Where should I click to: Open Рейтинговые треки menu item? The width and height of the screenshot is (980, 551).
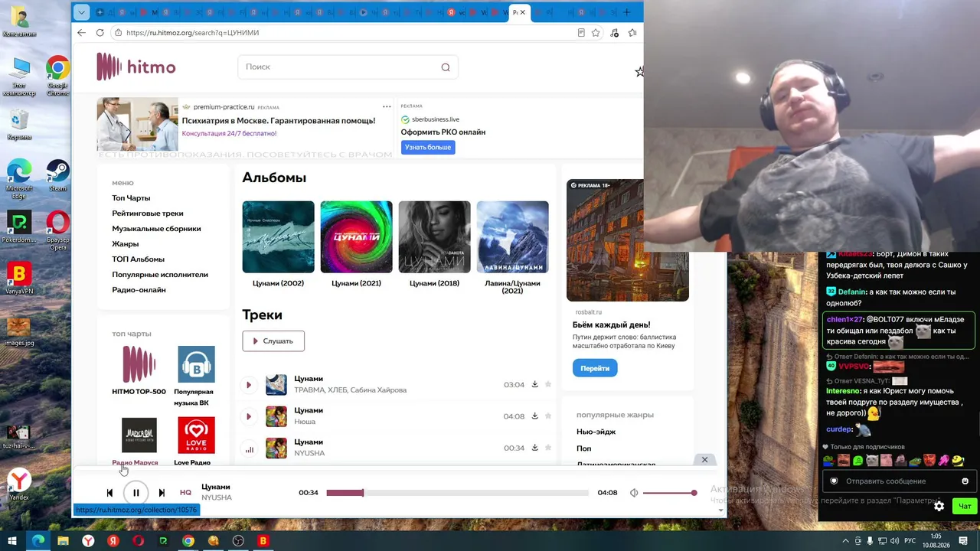(148, 214)
